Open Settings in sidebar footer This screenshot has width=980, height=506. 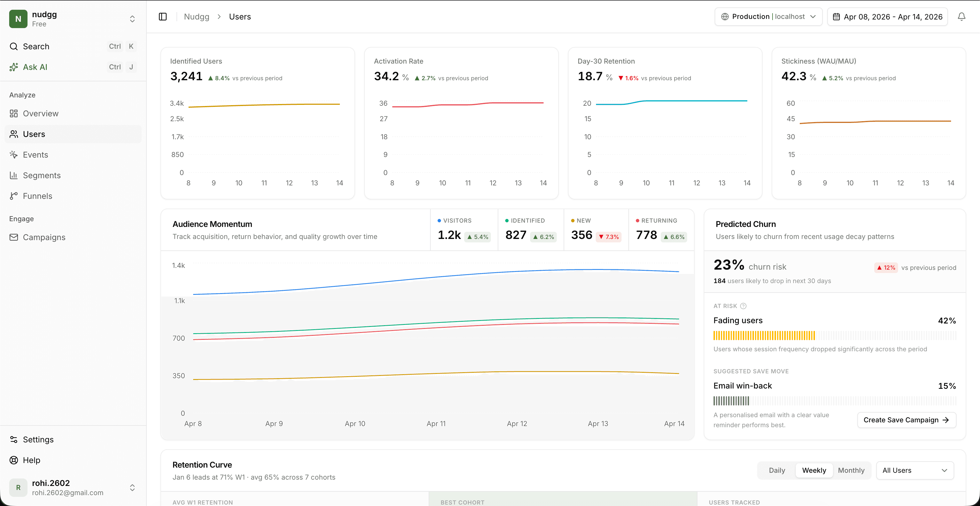(x=73, y=440)
